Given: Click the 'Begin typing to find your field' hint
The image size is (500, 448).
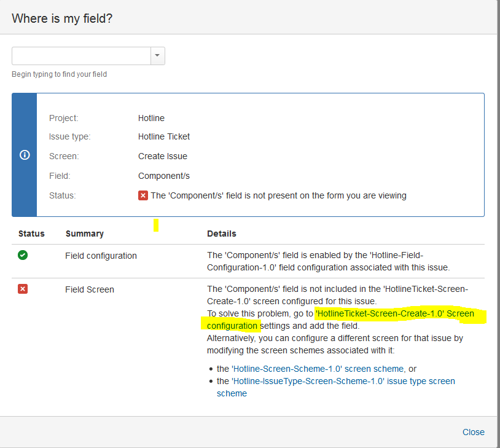Looking at the screenshot, I should [x=60, y=74].
